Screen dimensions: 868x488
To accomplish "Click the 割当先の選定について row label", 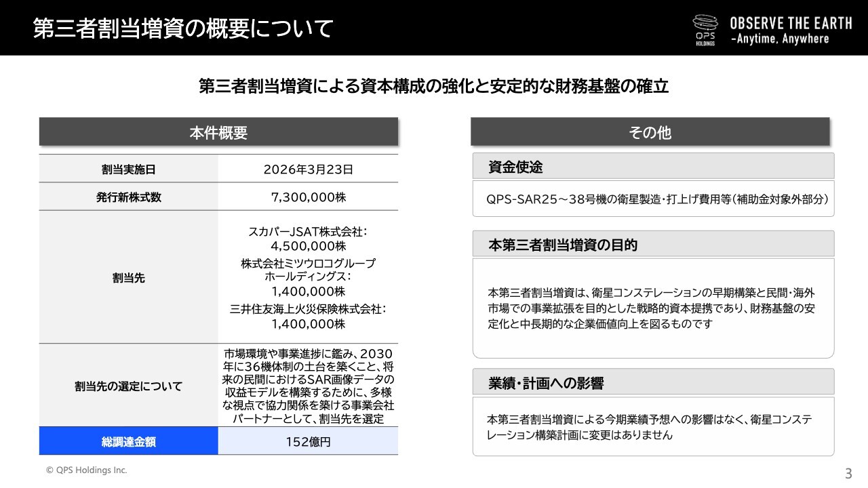I will coord(129,386).
